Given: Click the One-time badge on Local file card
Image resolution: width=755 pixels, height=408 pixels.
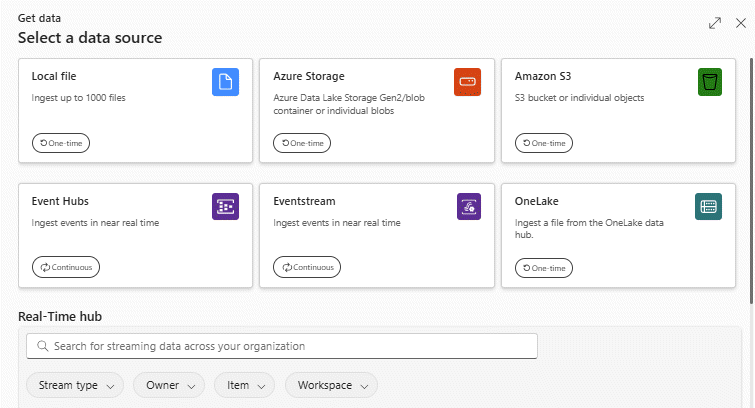Looking at the screenshot, I should [x=61, y=143].
